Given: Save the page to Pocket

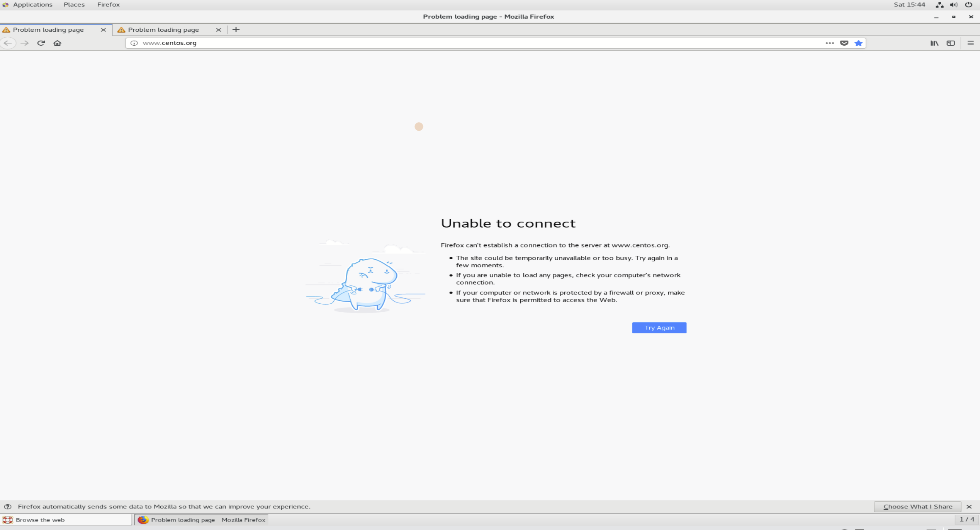Looking at the screenshot, I should point(844,43).
